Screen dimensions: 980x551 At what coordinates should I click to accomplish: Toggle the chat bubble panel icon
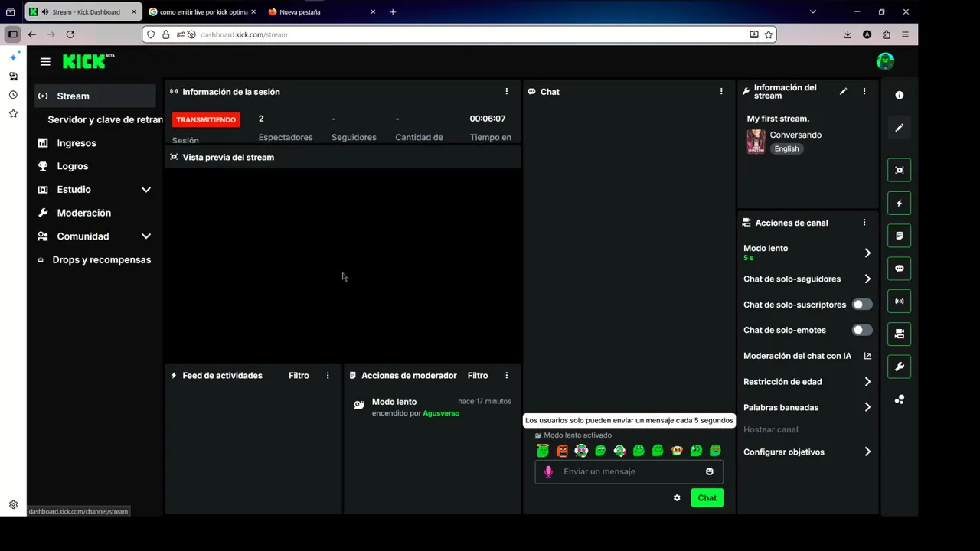[900, 269]
